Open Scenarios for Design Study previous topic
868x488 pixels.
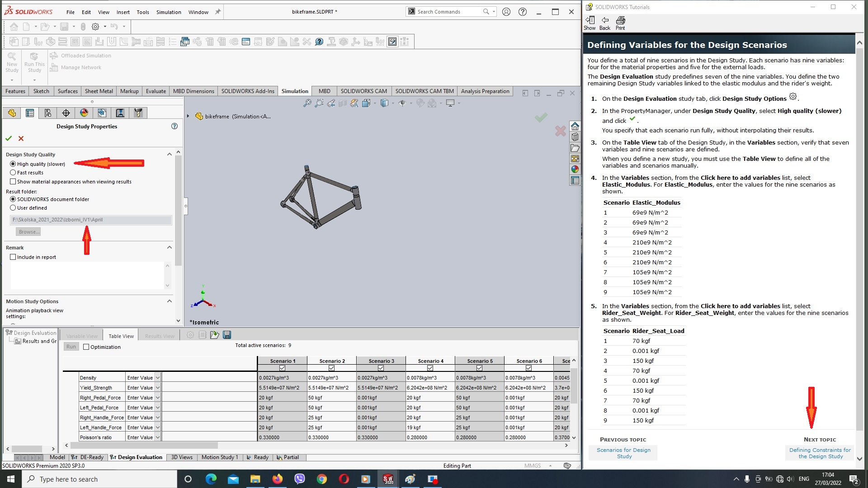pyautogui.click(x=623, y=453)
